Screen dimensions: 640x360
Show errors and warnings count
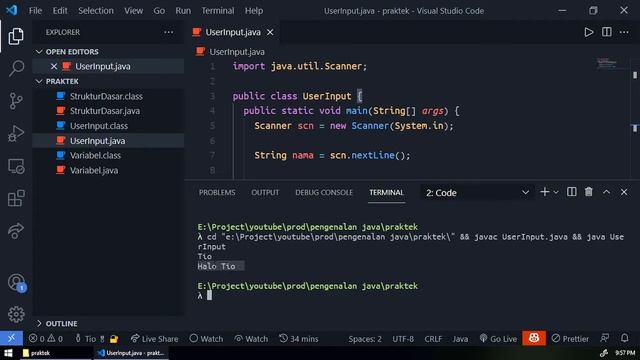click(46, 339)
